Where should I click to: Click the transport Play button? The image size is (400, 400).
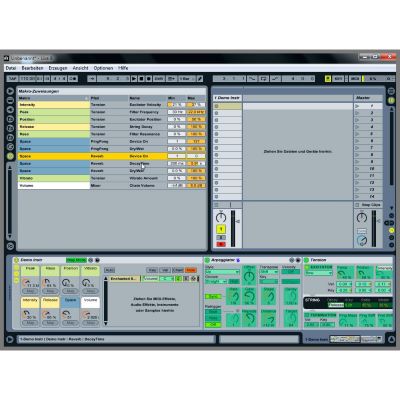[x=134, y=79]
